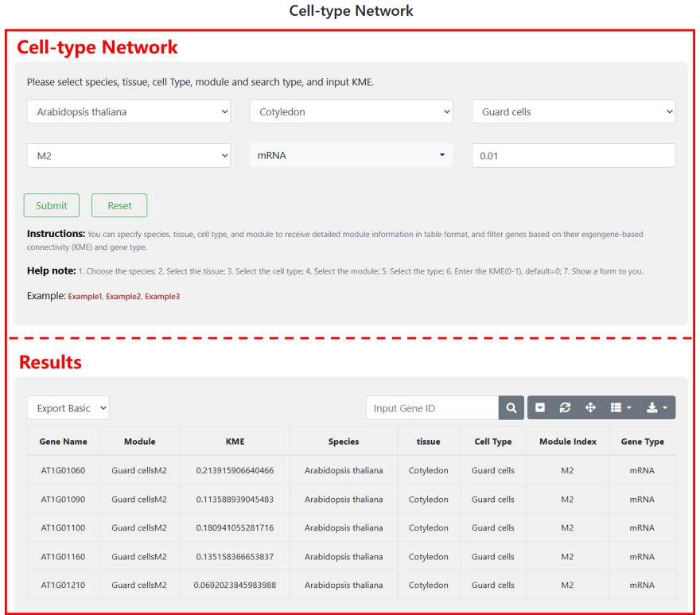
Task: Expand the M2 module dropdown
Action: 129,156
